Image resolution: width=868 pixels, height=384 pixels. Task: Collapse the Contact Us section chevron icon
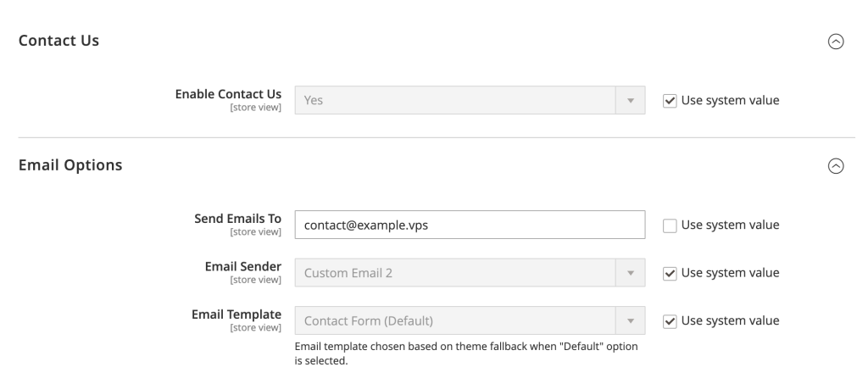835,41
